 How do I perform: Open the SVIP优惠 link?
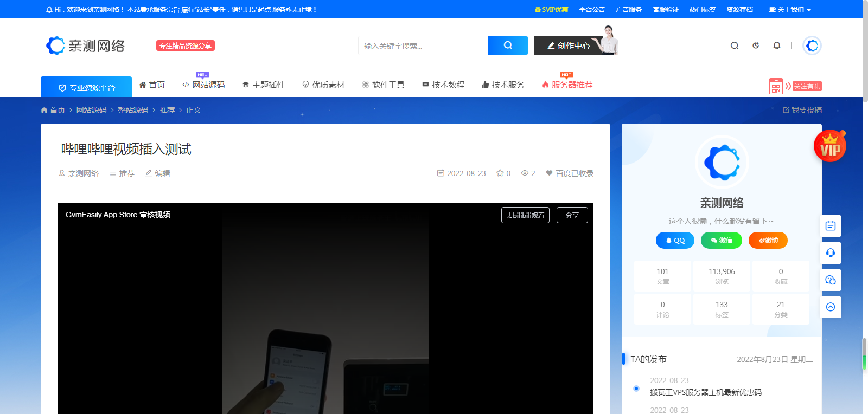click(552, 10)
